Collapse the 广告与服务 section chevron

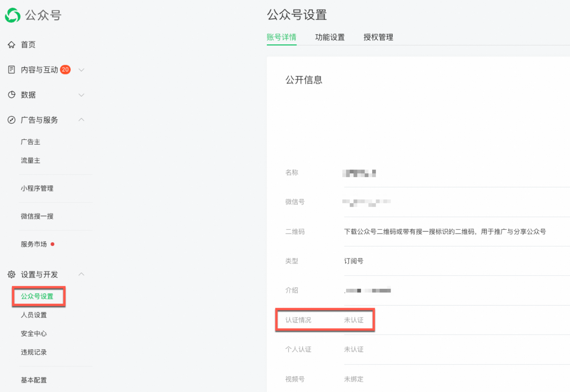pyautogui.click(x=81, y=120)
